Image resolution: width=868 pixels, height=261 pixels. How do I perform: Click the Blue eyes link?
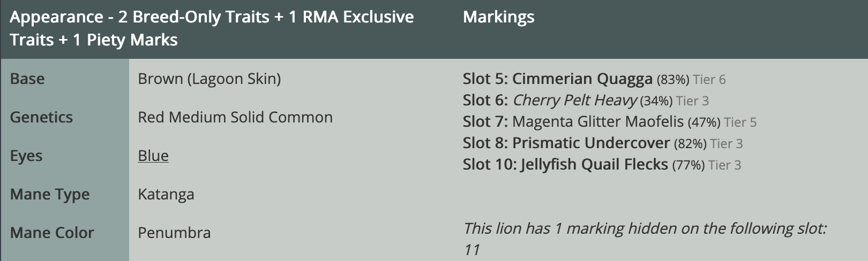[153, 156]
